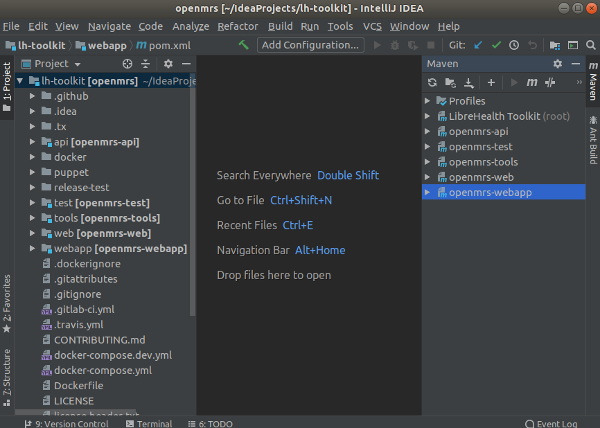Click Add Maven Projects plus icon

point(491,82)
